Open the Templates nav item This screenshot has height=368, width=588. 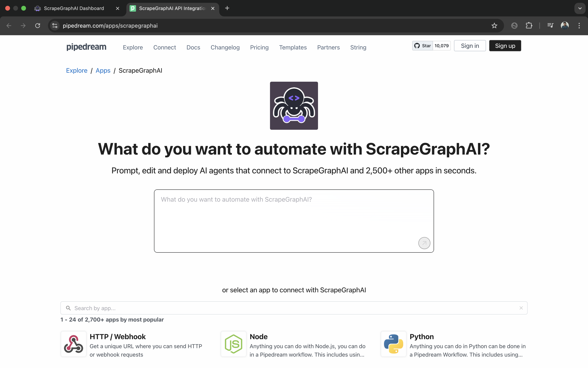pos(293,47)
